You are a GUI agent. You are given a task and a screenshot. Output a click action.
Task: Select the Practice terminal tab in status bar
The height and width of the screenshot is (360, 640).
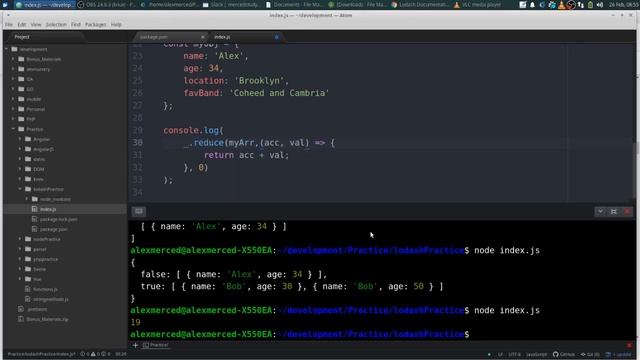point(156,345)
